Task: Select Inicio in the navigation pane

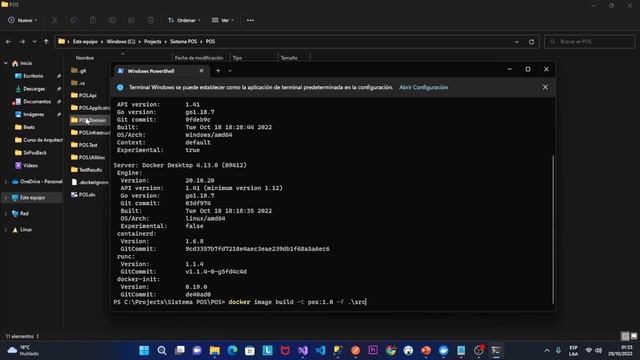Action: pos(26,63)
